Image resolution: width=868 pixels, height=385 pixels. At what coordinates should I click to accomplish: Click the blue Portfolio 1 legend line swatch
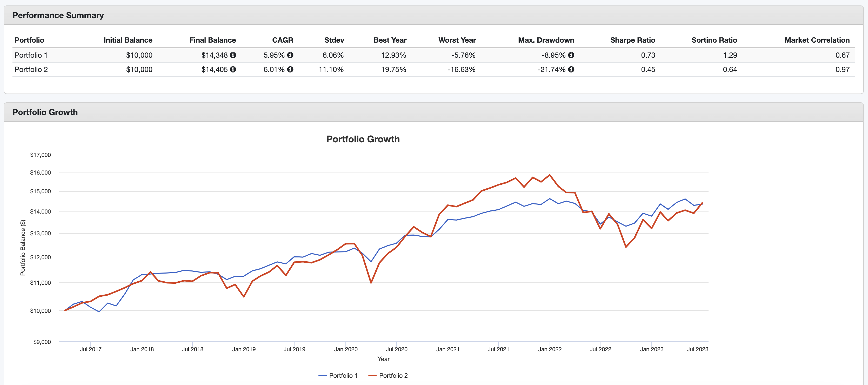[323, 376]
